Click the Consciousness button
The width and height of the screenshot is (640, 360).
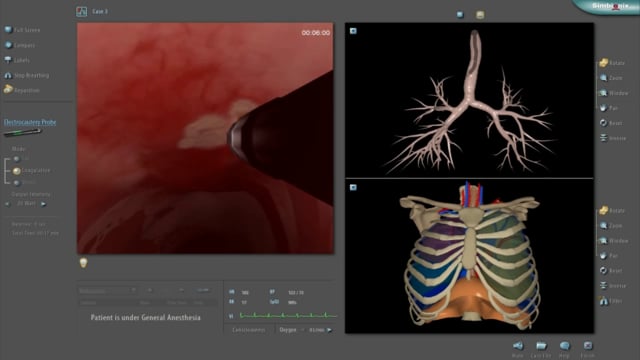coord(249,330)
